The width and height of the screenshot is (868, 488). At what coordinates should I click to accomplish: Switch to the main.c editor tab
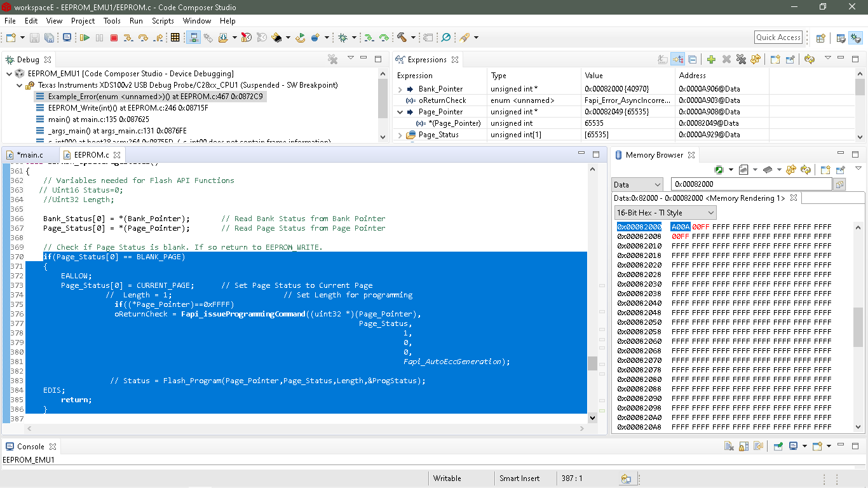click(31, 154)
